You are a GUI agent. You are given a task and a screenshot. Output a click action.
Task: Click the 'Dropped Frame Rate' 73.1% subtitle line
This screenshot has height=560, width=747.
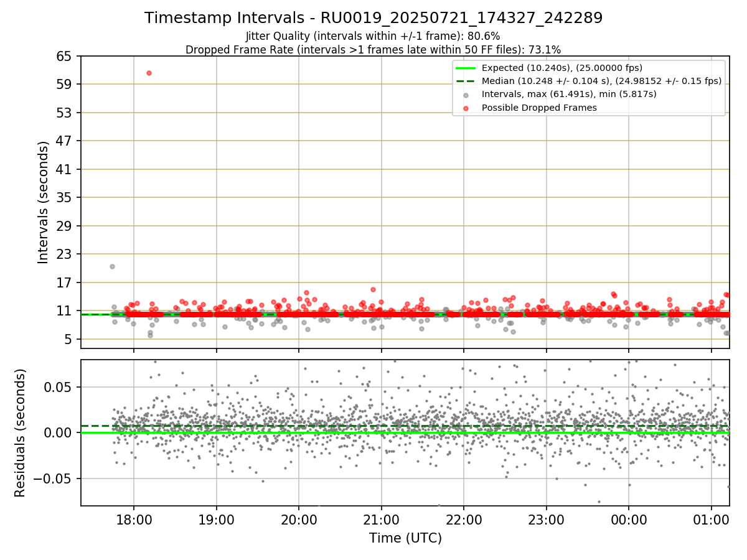[374, 50]
